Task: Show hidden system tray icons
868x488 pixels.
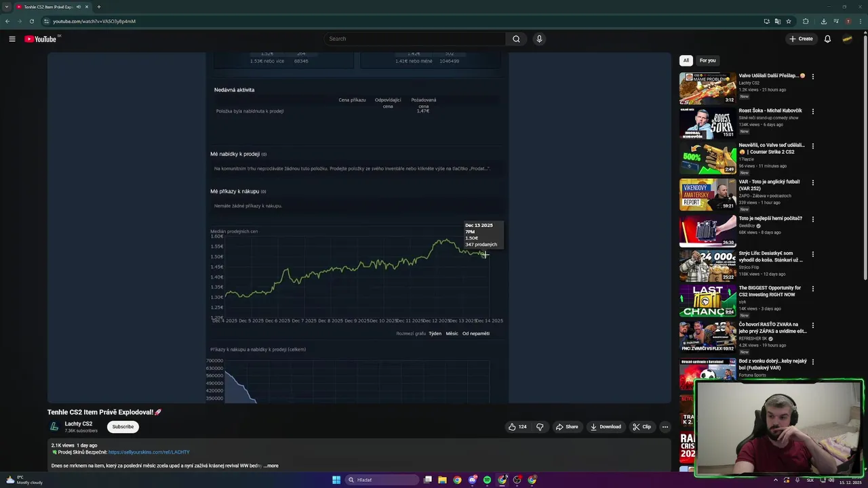Action: tap(776, 480)
